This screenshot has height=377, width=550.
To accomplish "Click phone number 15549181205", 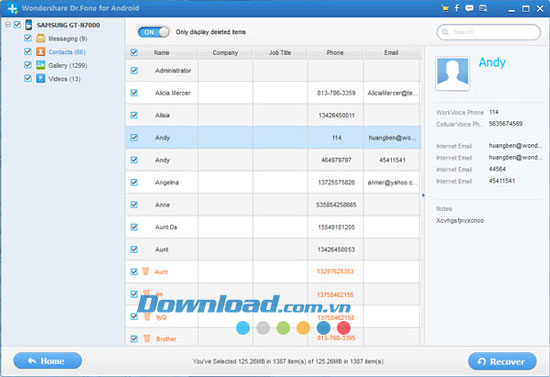I will tap(336, 227).
